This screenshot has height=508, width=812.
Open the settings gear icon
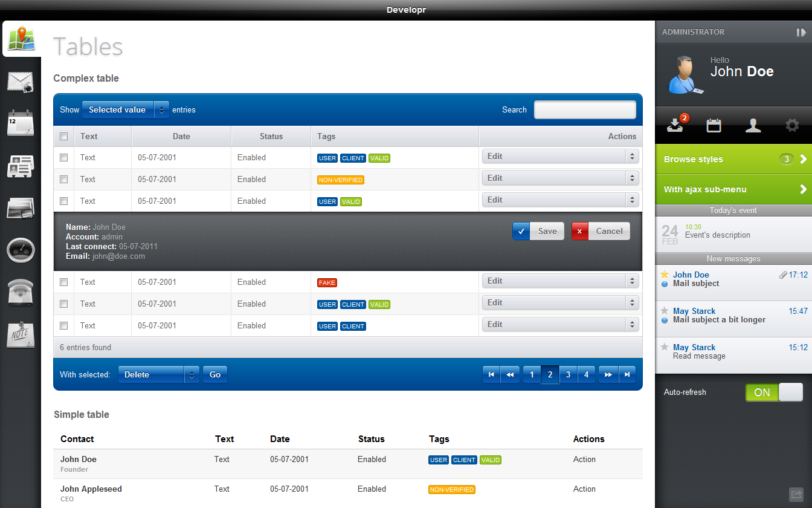(x=792, y=125)
